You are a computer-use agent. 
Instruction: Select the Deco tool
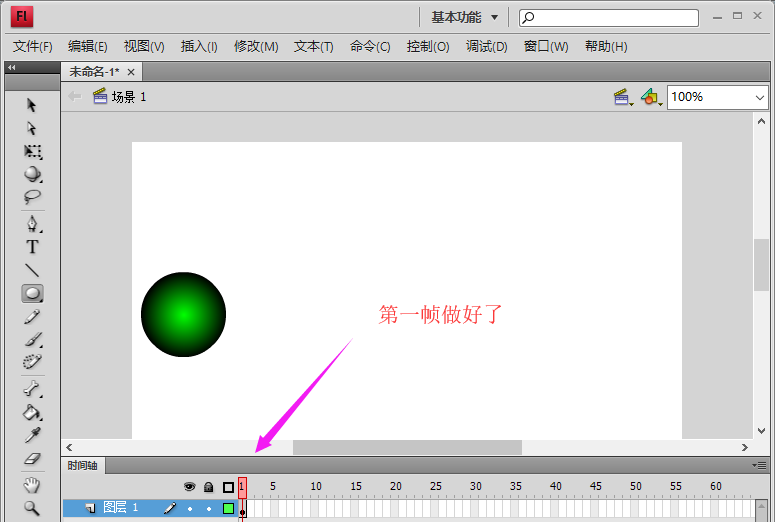click(32, 361)
